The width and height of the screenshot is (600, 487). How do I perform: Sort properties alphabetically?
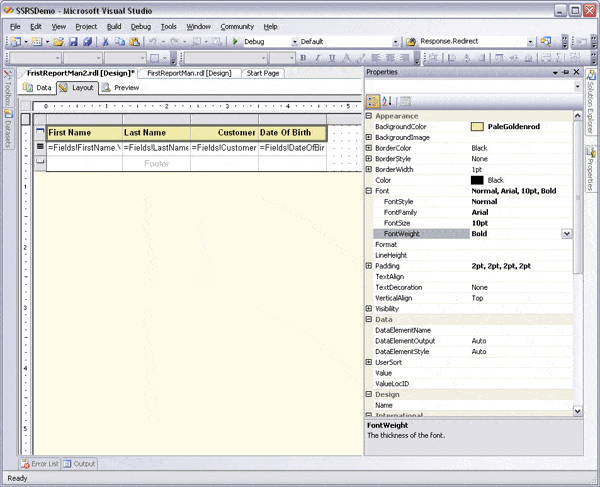pyautogui.click(x=387, y=101)
